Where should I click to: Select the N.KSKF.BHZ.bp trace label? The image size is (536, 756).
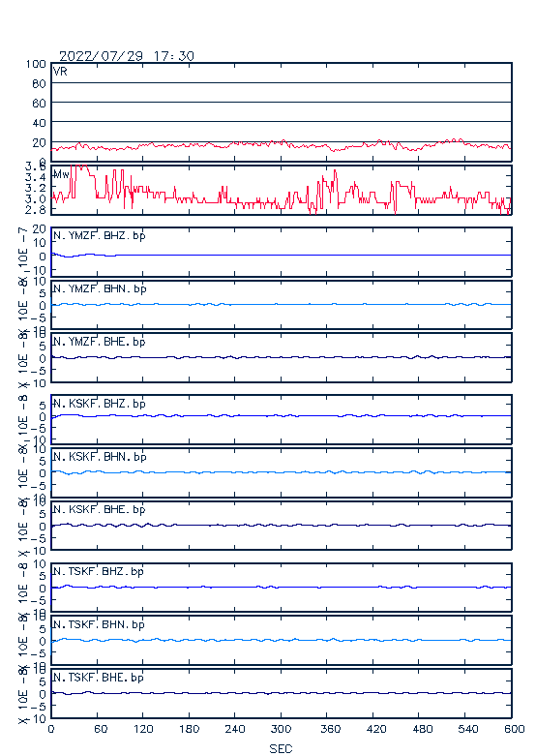[100, 404]
